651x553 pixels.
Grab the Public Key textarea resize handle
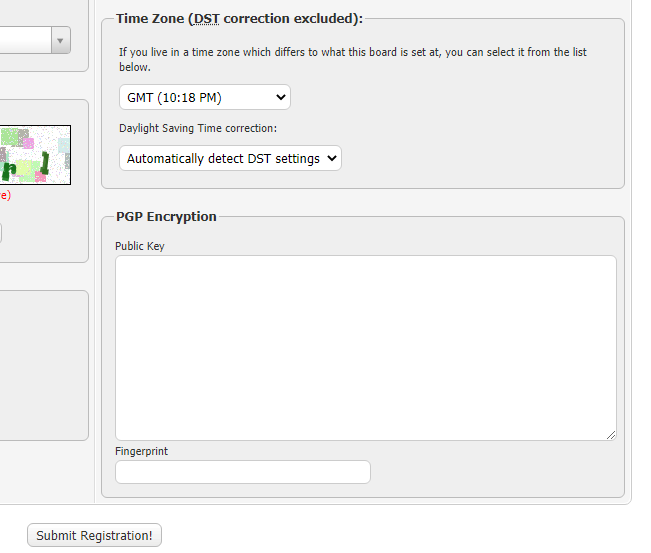point(610,434)
